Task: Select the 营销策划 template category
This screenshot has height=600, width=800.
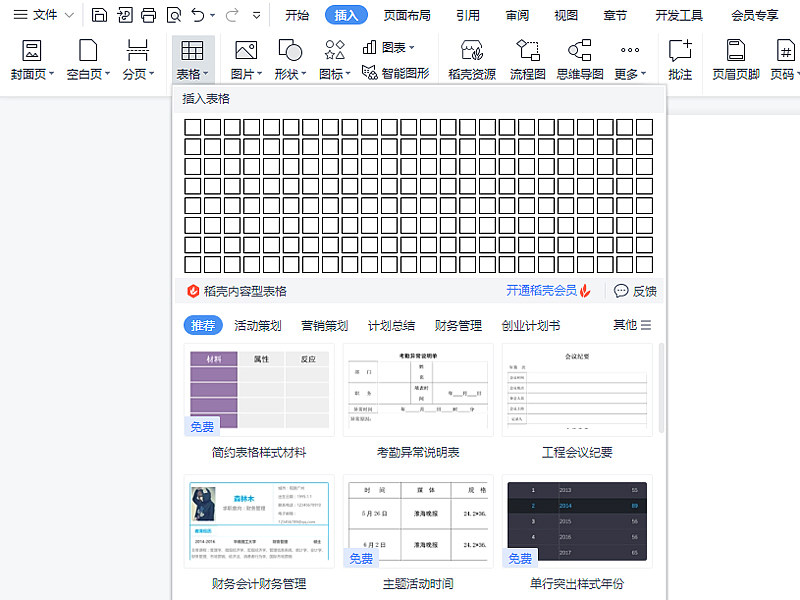Action: point(324,325)
